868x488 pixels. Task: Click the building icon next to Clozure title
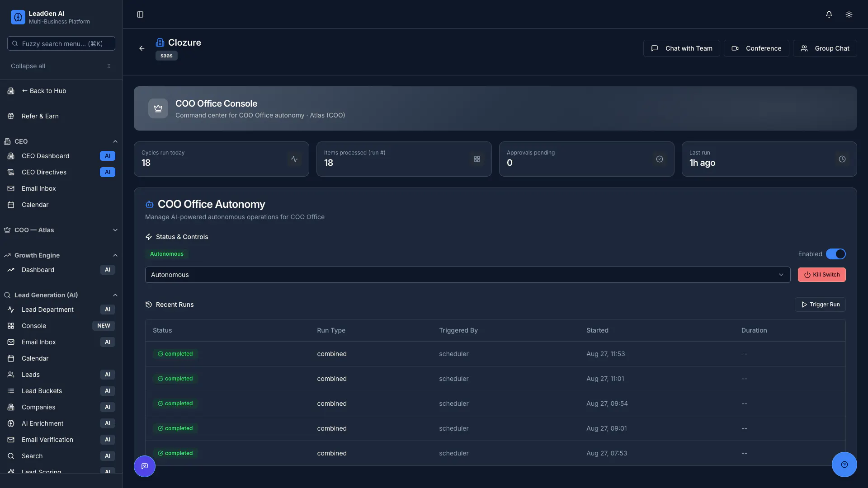click(x=160, y=42)
